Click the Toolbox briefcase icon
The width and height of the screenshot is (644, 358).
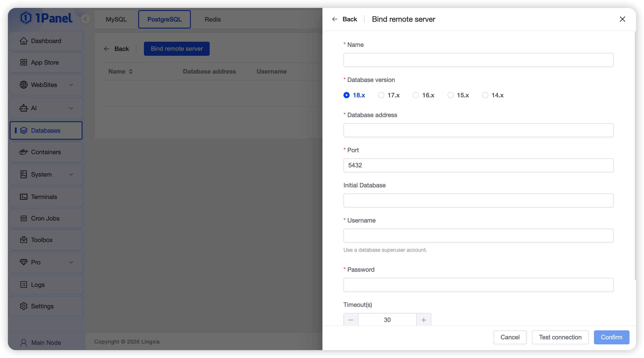coord(23,240)
